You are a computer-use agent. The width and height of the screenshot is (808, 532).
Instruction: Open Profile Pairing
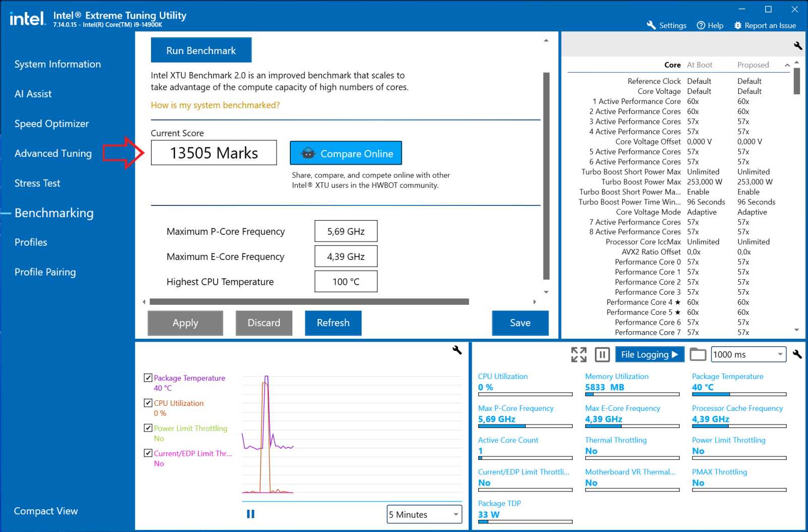pos(45,272)
